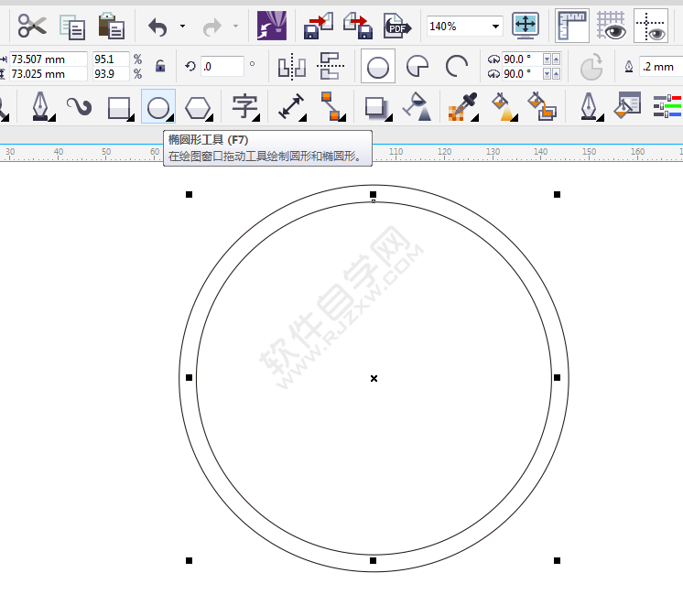Click the rotation angle input field
683x616 pixels.
[x=222, y=67]
